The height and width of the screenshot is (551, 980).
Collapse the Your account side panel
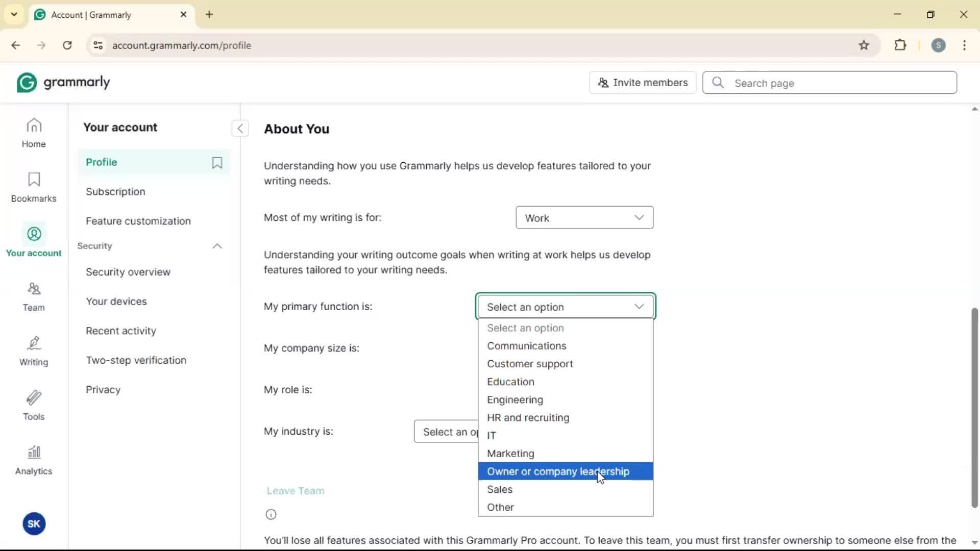pos(240,128)
